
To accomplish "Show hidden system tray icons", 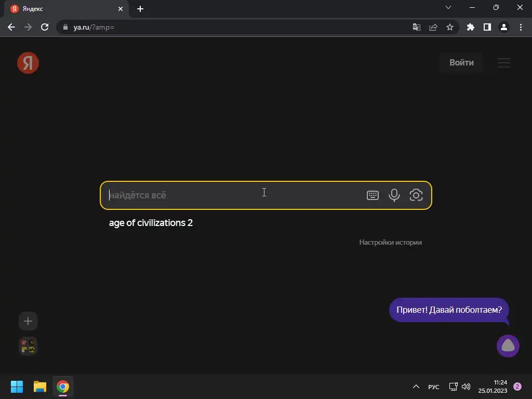I will pos(416,387).
